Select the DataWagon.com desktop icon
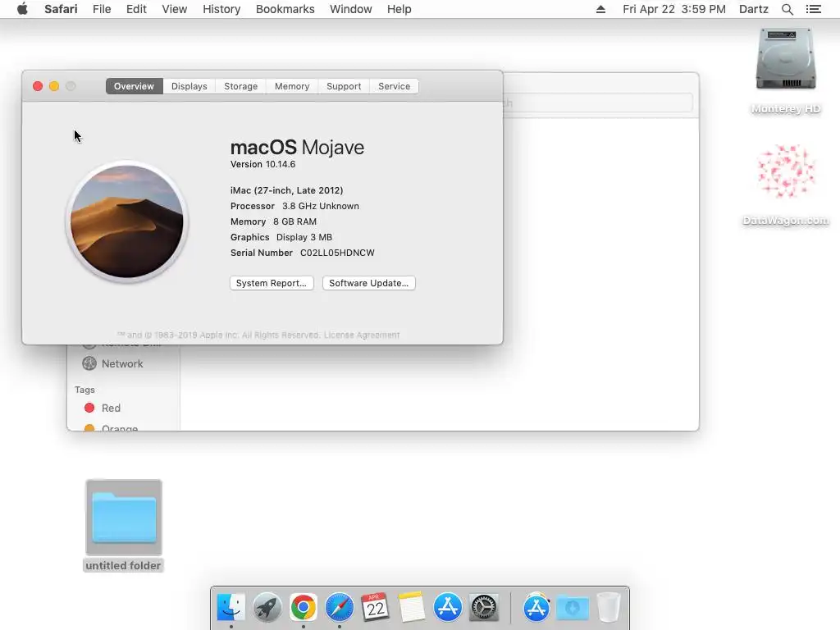Viewport: 840px width, 630px height. tap(785, 171)
